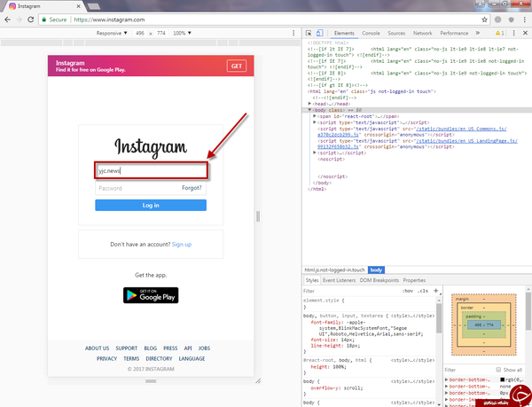The width and height of the screenshot is (532, 407).
Task: Open the Properties tab
Action: tap(414, 280)
